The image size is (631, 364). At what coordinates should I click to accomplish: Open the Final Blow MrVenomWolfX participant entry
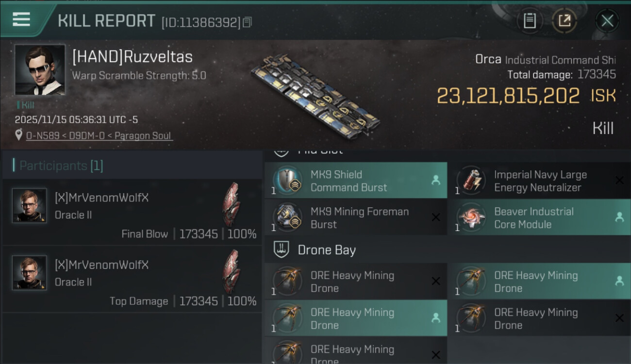(x=132, y=212)
